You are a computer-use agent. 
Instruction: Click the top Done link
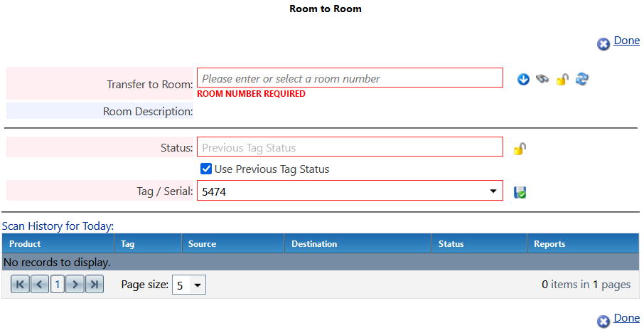(626, 41)
